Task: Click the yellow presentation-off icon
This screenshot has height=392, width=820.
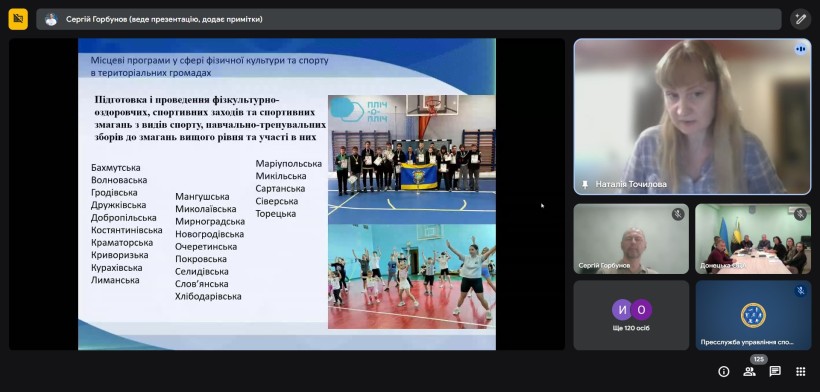Action: (x=18, y=19)
